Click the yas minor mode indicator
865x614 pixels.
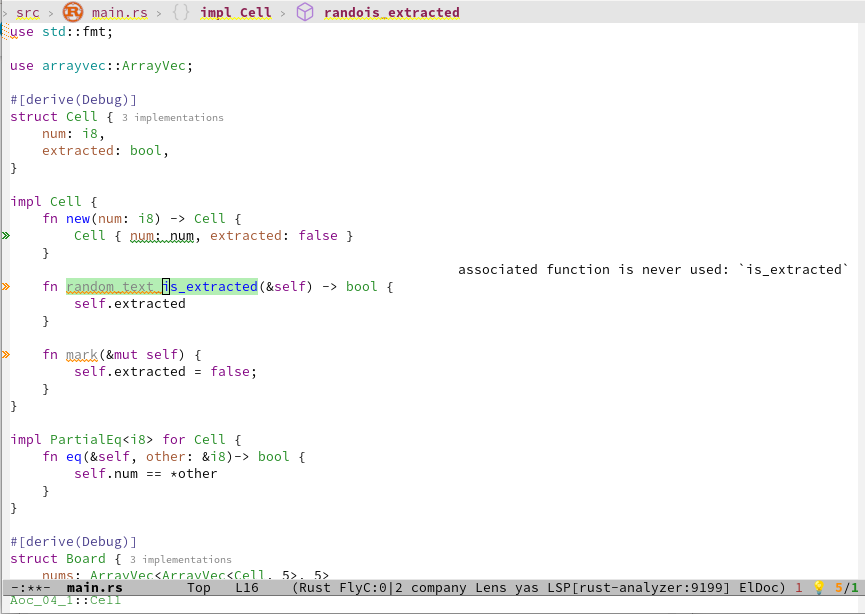click(527, 588)
